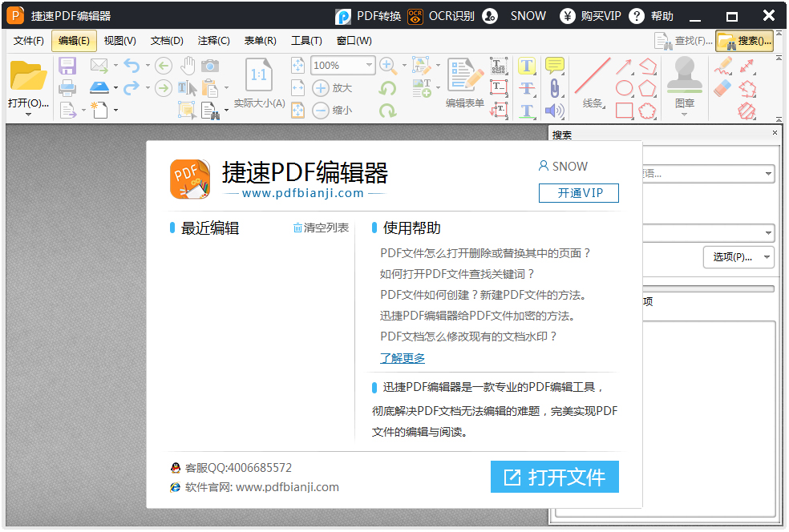Go to previous view with the left arrow
The width and height of the screenshot is (789, 532).
coord(163,66)
